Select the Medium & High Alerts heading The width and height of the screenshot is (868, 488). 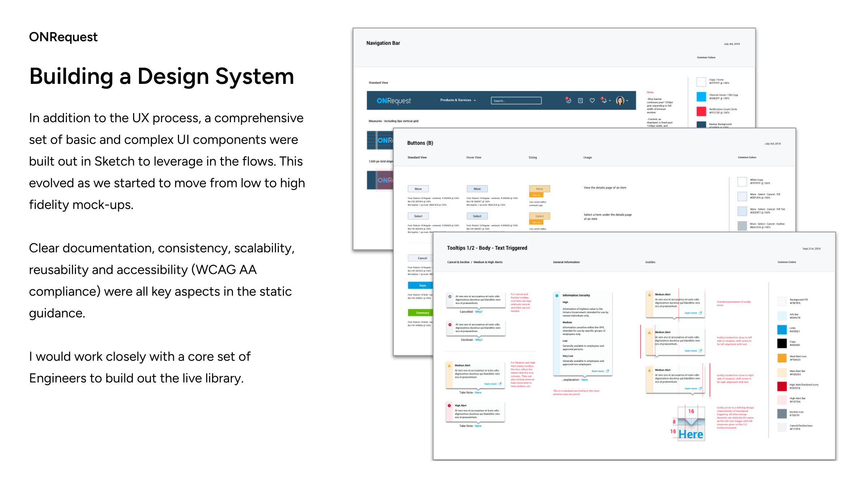[488, 262]
